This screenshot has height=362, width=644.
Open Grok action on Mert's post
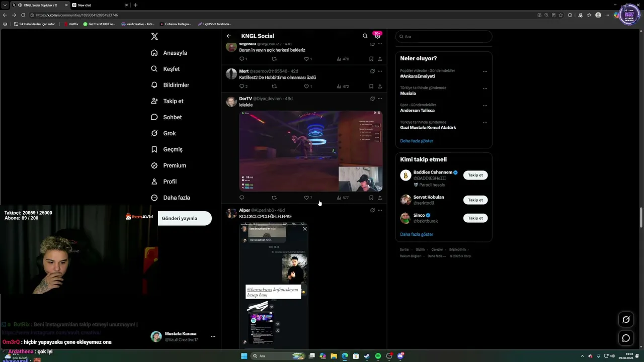[372, 71]
